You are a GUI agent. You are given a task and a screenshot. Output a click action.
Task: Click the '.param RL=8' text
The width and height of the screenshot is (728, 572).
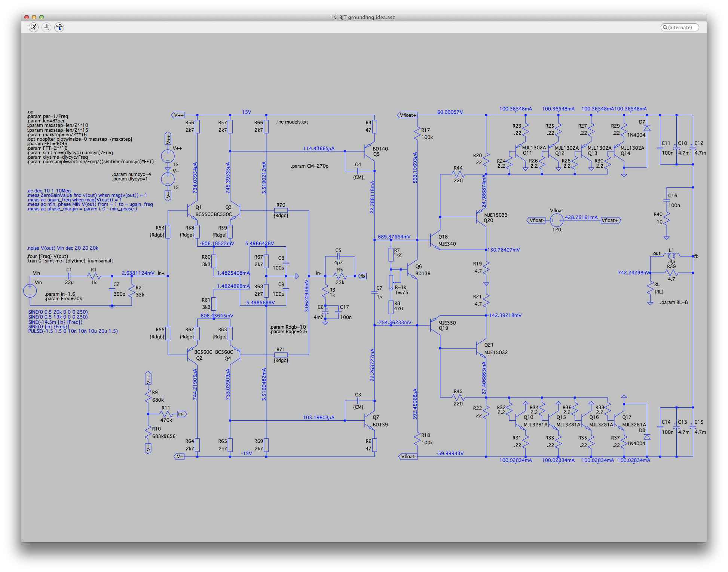(x=674, y=302)
